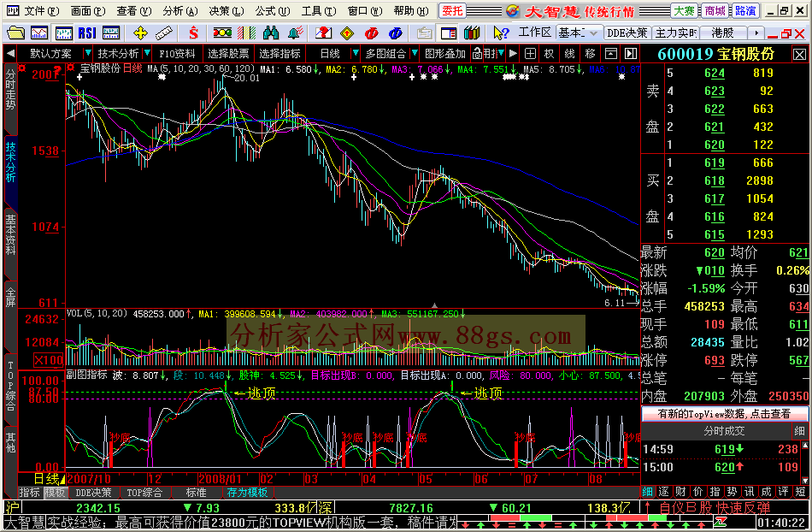Viewport: 812px width, 532px height.
Task: Click the yellow diamond sign icon
Action: [347, 33]
